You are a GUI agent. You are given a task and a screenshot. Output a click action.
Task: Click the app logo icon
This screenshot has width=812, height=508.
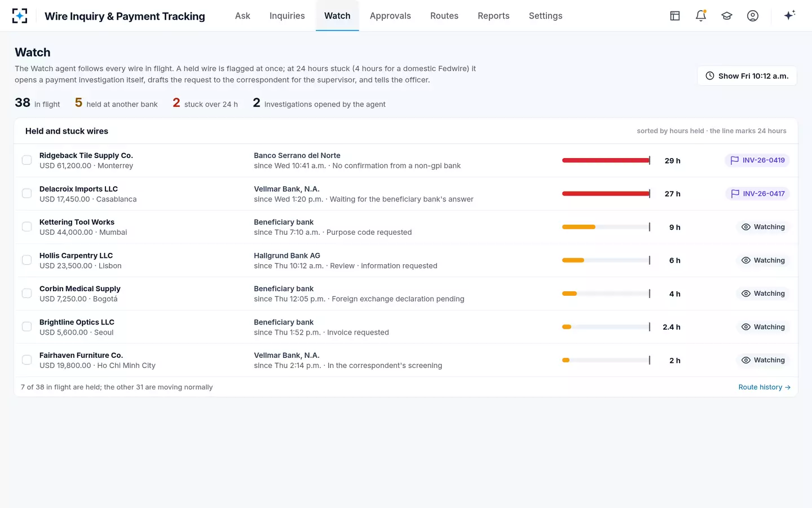20,16
